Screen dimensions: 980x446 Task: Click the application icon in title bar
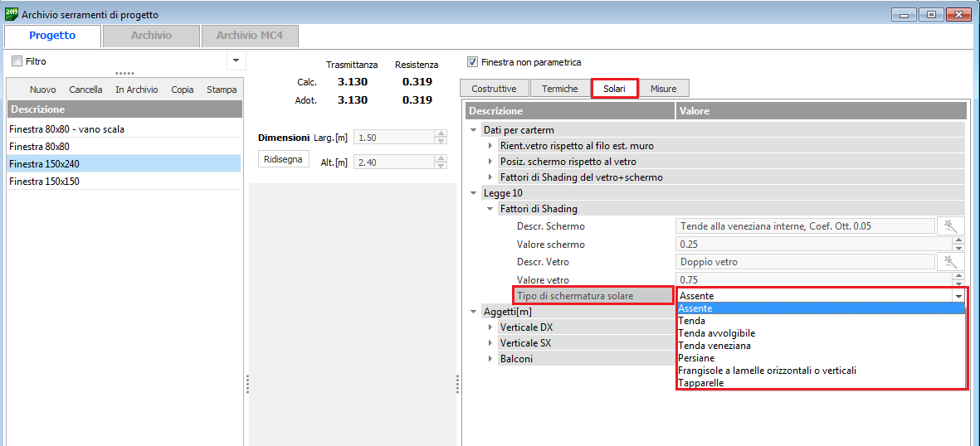tap(12, 14)
